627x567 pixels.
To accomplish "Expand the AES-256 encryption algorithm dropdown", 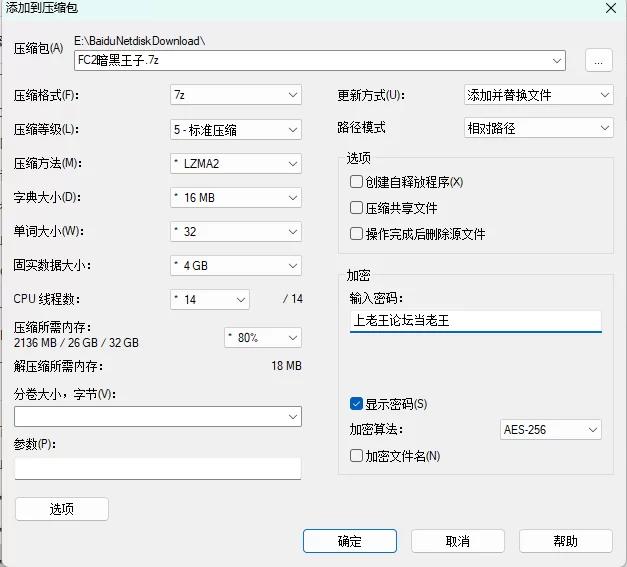I will pos(551,430).
